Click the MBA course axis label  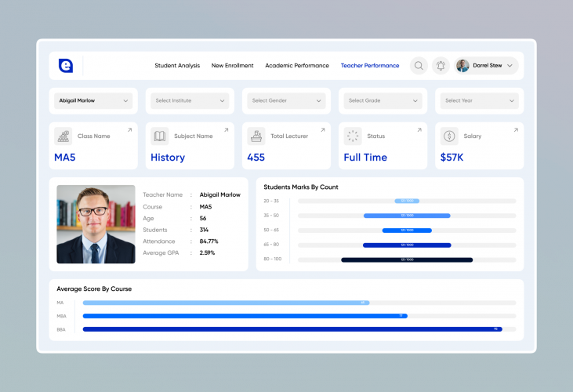[x=61, y=316]
